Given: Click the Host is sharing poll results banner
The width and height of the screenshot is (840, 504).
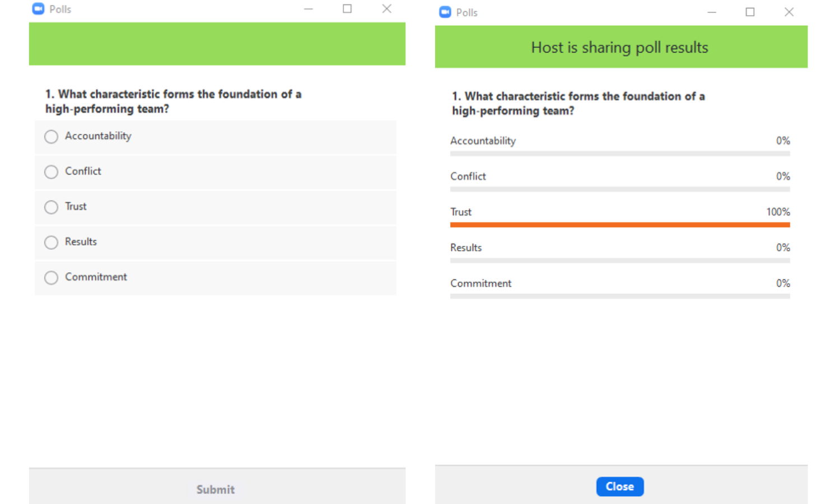Looking at the screenshot, I should click(621, 47).
